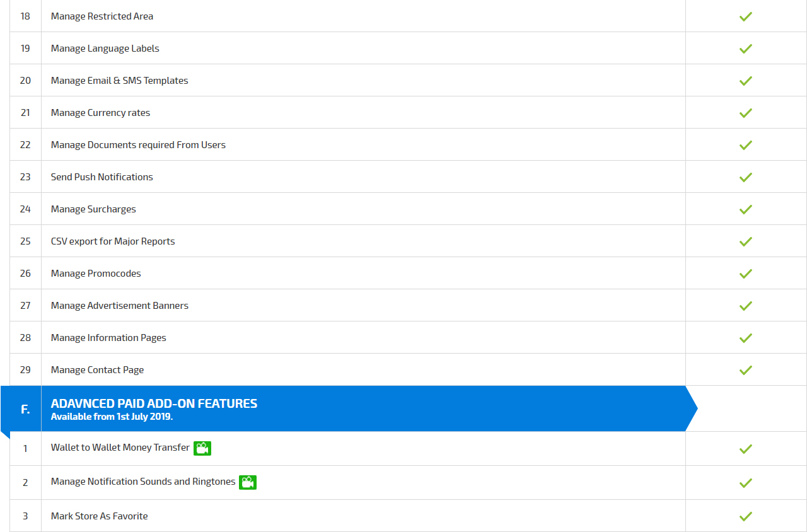The height and width of the screenshot is (532, 807).
Task: Click checkmark in Manage Documents required From Users row
Action: tap(746, 145)
